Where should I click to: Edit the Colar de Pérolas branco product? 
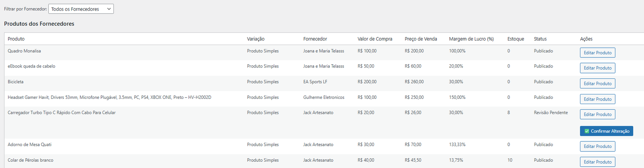(x=598, y=162)
